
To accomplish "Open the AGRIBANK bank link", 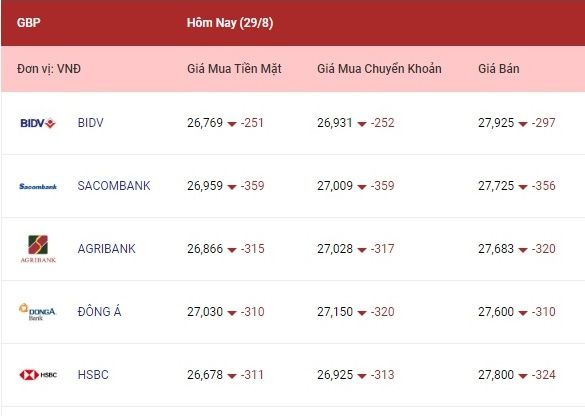I will point(106,249).
